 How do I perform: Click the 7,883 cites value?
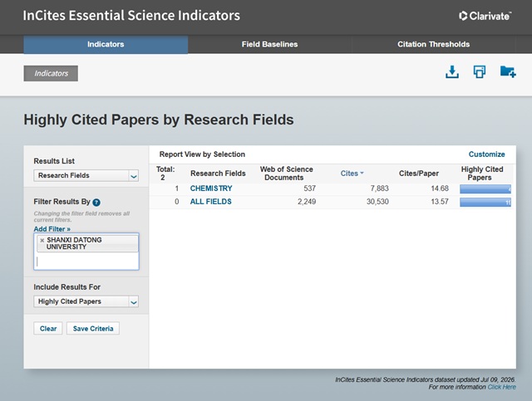[x=379, y=188]
